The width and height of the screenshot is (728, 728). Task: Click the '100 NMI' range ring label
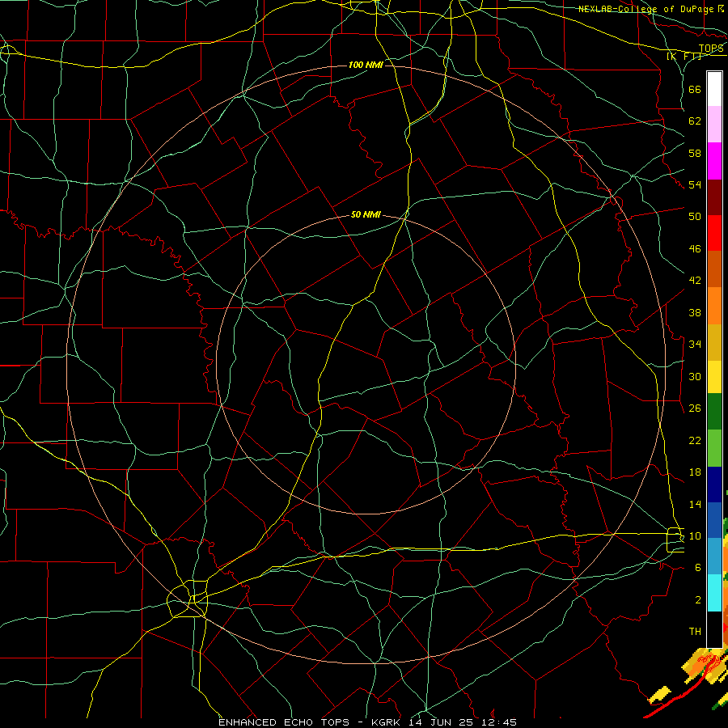point(366,65)
